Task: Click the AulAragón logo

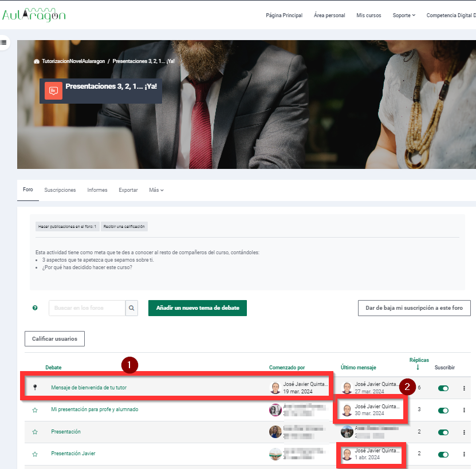Action: (x=34, y=15)
